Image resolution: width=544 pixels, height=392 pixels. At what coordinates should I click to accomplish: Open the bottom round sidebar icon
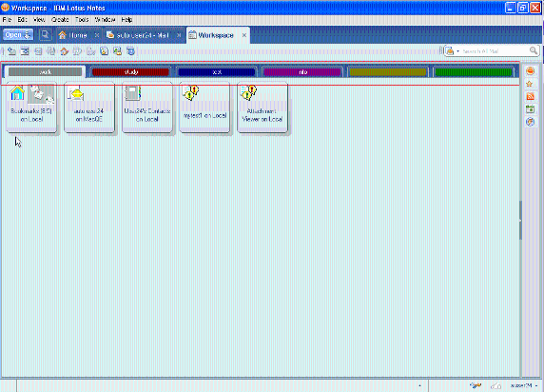530,122
